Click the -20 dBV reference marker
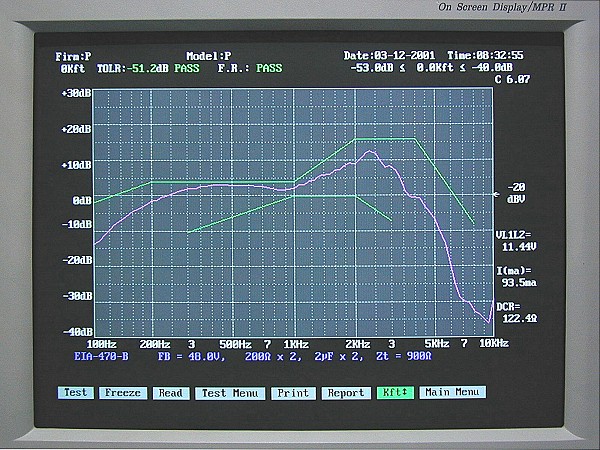The width and height of the screenshot is (600, 450). (x=516, y=193)
